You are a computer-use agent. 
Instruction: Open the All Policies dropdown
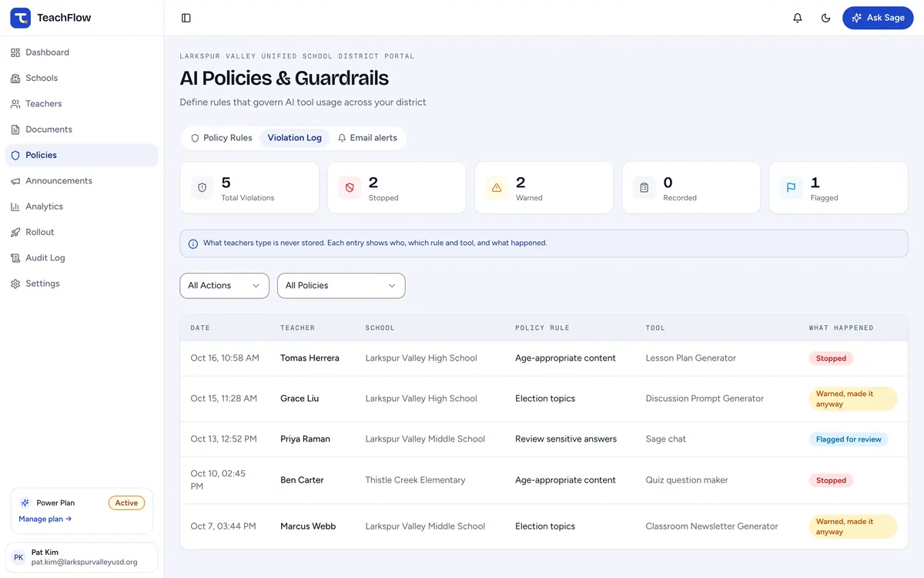pos(341,285)
